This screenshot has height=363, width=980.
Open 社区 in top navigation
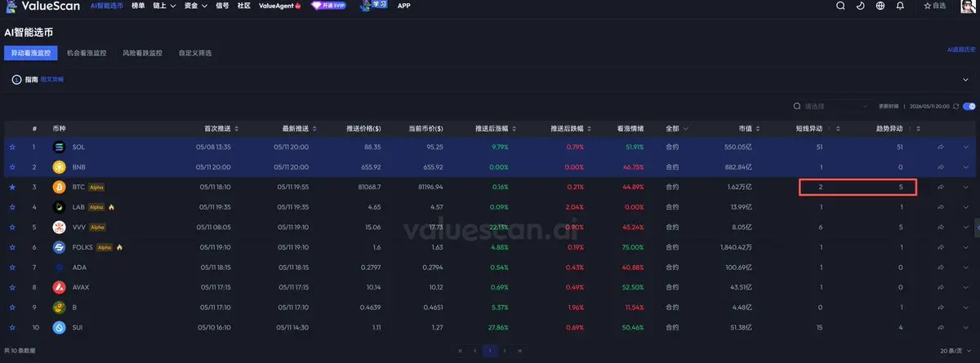click(244, 6)
